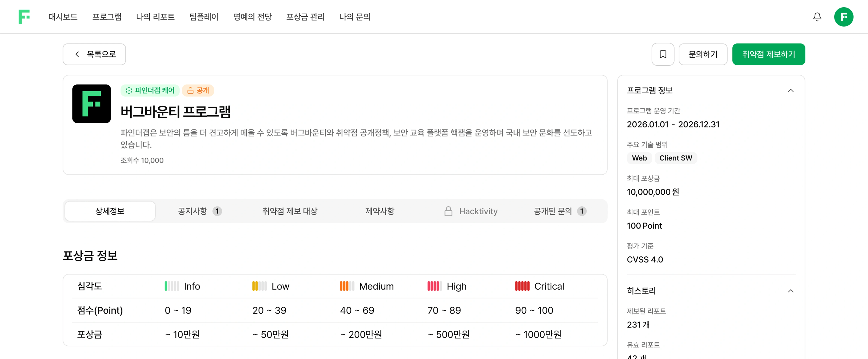Open the 취약점 제보 대상 tab
Screen dimensions: 868x359
(290, 211)
